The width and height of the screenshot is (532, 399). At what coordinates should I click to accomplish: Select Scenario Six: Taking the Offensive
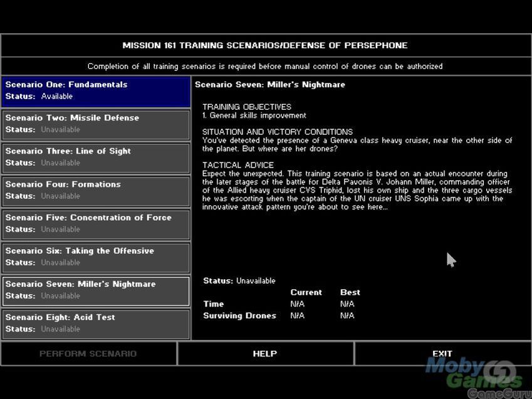coord(96,258)
